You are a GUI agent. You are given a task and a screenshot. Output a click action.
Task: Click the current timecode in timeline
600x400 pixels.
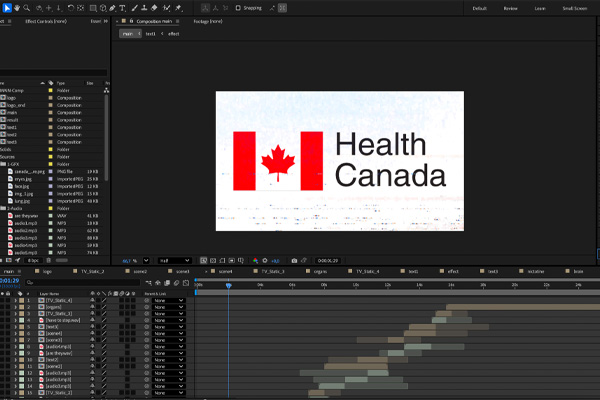coord(10,281)
